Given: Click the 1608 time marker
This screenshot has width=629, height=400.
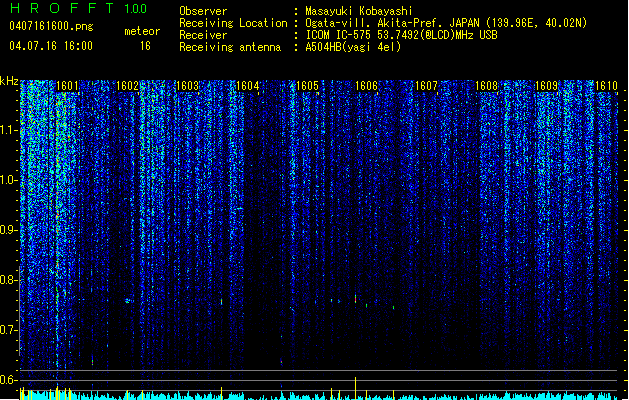Looking at the screenshot, I should (x=486, y=86).
